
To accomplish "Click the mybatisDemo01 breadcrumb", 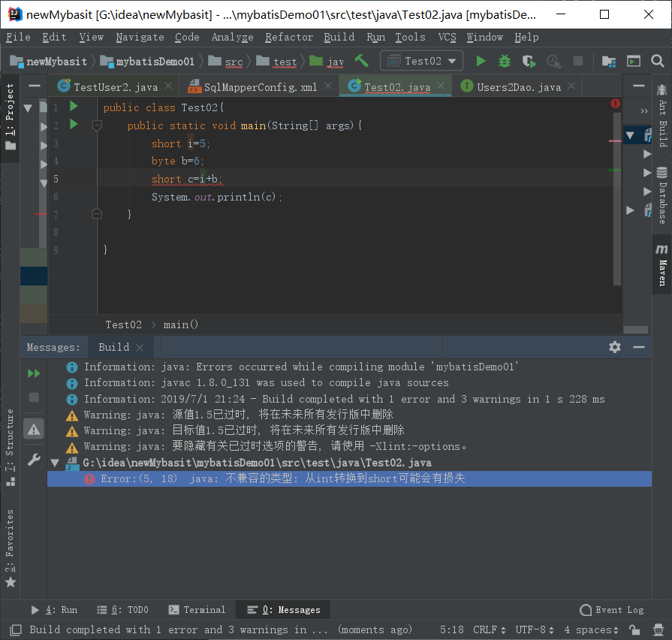I will click(x=148, y=62).
